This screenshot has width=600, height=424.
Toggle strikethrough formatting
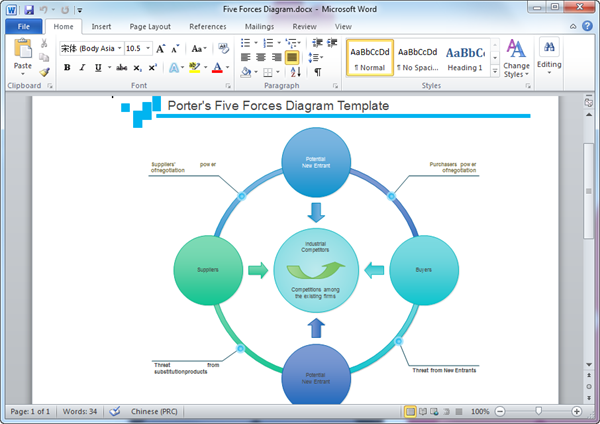click(x=121, y=67)
